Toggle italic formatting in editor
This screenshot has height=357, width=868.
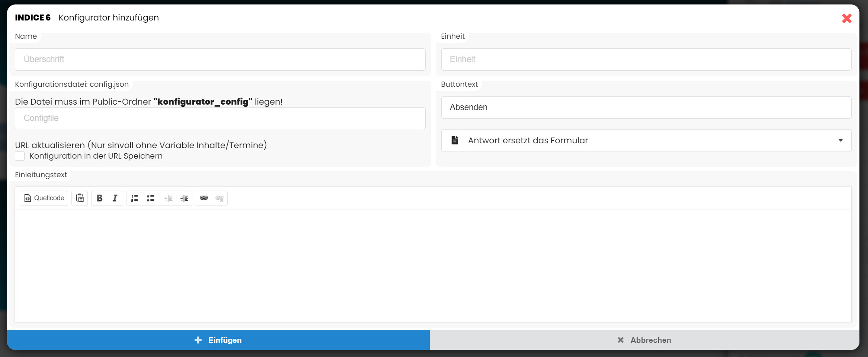click(115, 198)
